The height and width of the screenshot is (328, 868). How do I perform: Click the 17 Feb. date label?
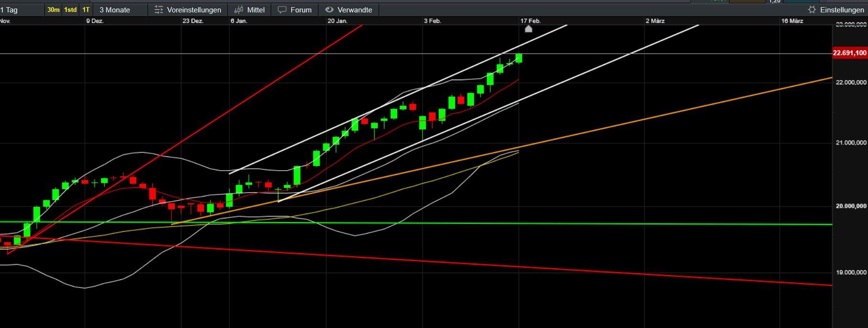click(530, 21)
